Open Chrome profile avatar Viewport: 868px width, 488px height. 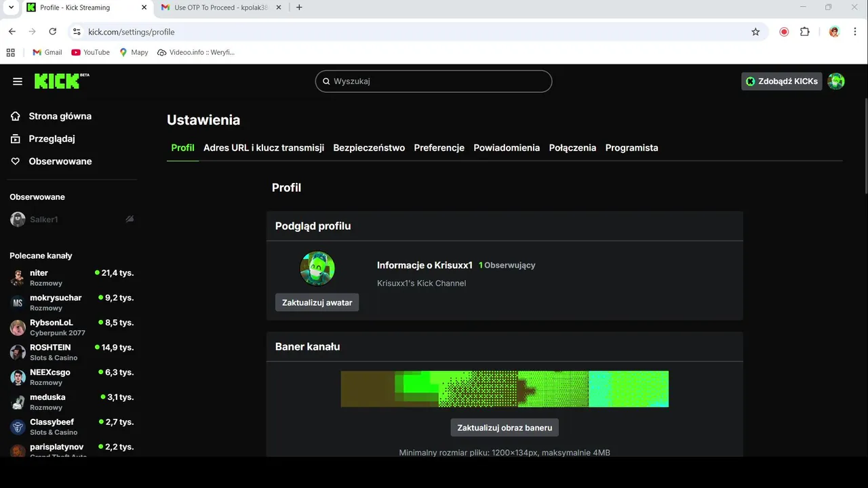click(x=834, y=32)
